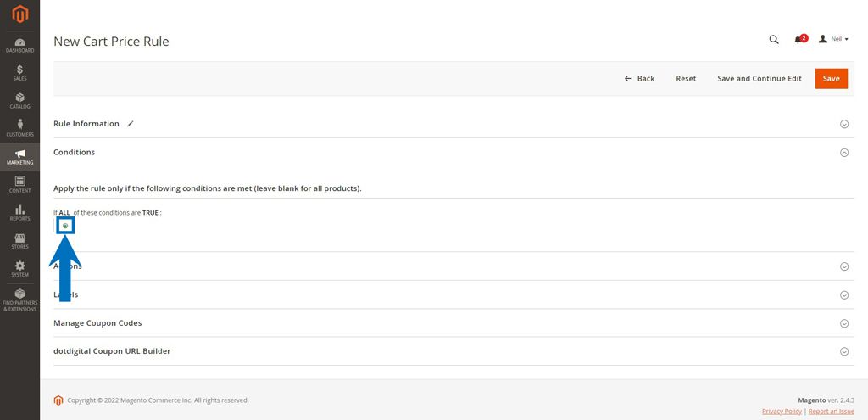
Task: Click the orange Save button
Action: [831, 79]
